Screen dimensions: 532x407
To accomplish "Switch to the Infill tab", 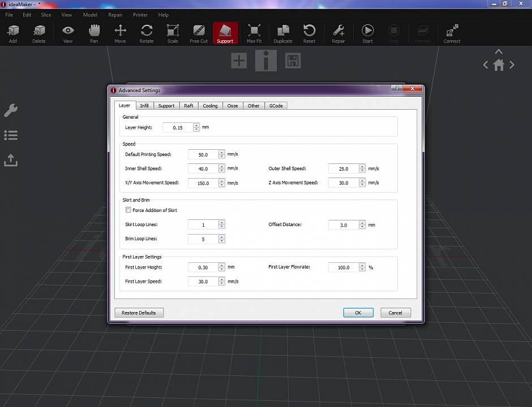I will pyautogui.click(x=144, y=106).
